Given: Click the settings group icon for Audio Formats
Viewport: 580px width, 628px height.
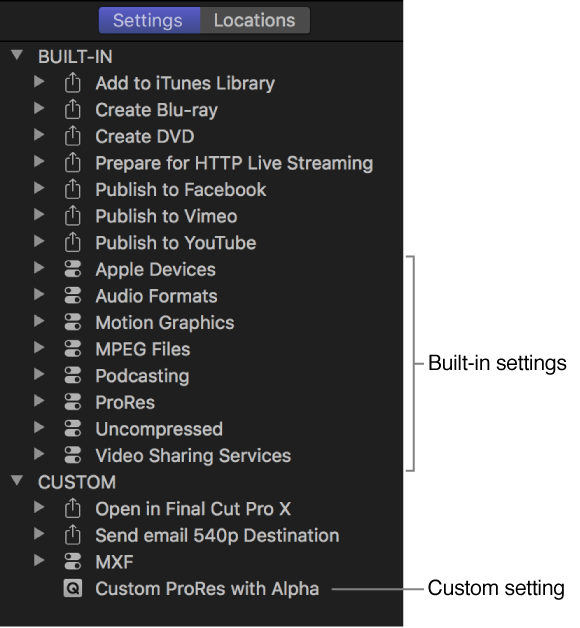Looking at the screenshot, I should point(73,296).
